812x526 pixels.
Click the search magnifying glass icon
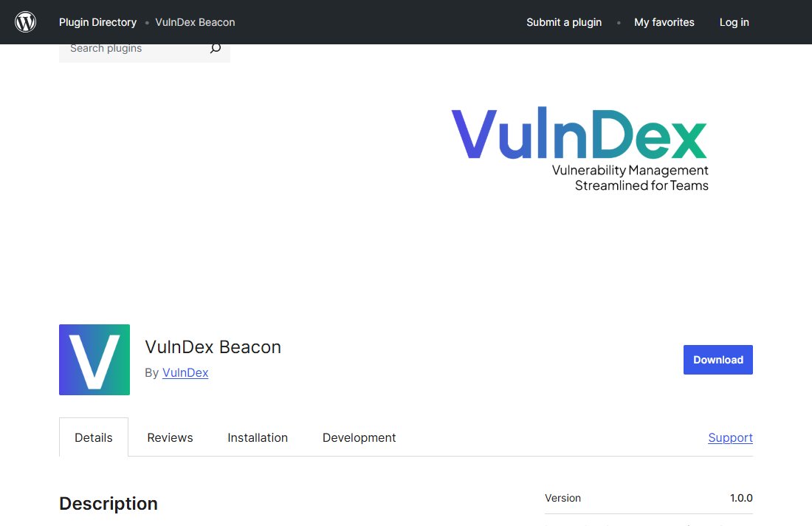point(215,47)
